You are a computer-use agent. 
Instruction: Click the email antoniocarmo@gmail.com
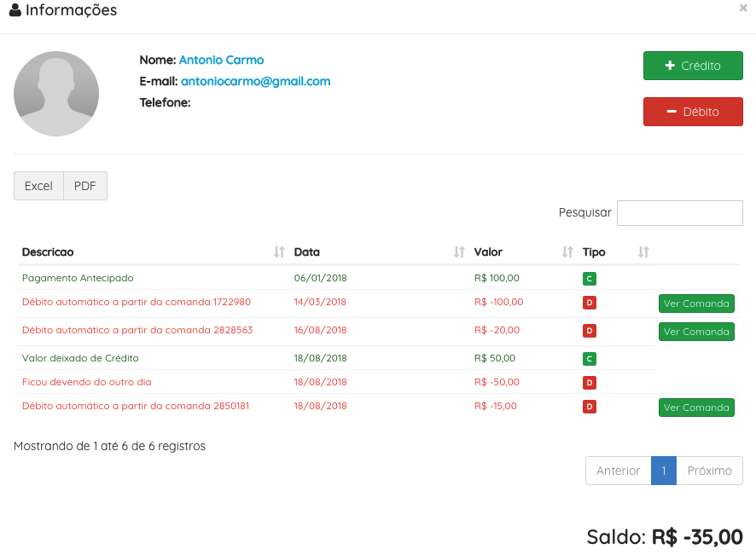click(x=255, y=82)
